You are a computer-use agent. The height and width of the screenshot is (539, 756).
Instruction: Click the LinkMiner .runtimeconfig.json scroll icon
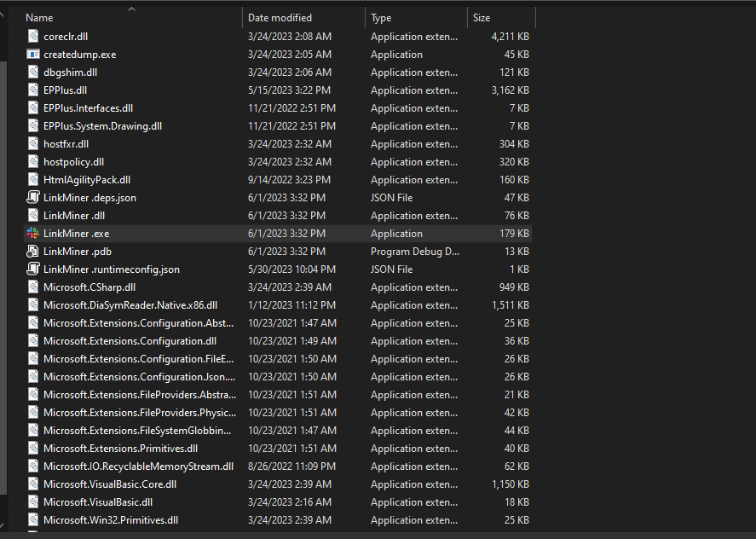[32, 269]
